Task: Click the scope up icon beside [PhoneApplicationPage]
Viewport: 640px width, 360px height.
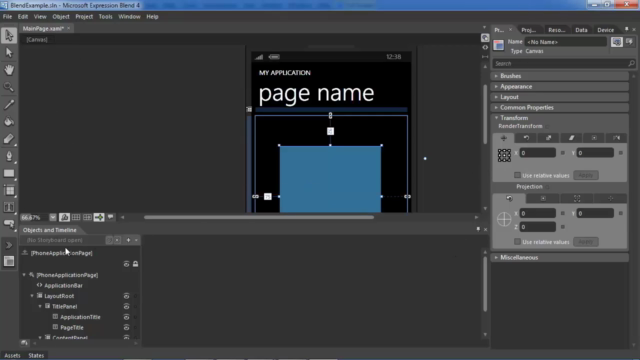Action: pos(25,253)
